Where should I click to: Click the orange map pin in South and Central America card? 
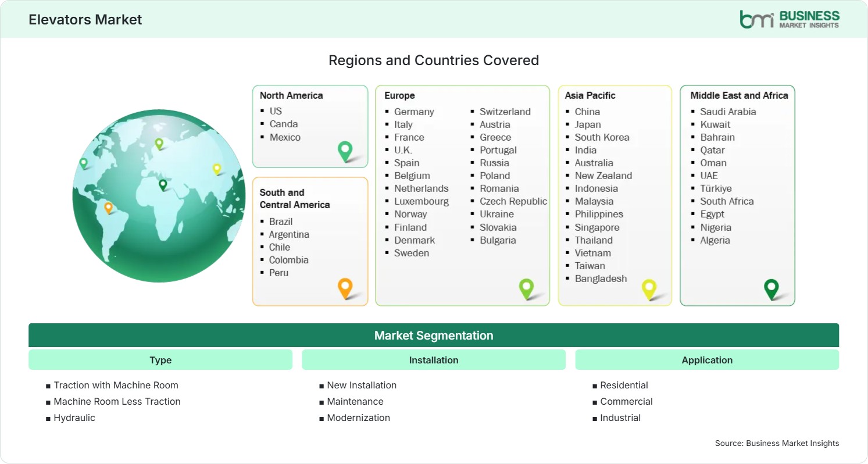[x=345, y=288]
